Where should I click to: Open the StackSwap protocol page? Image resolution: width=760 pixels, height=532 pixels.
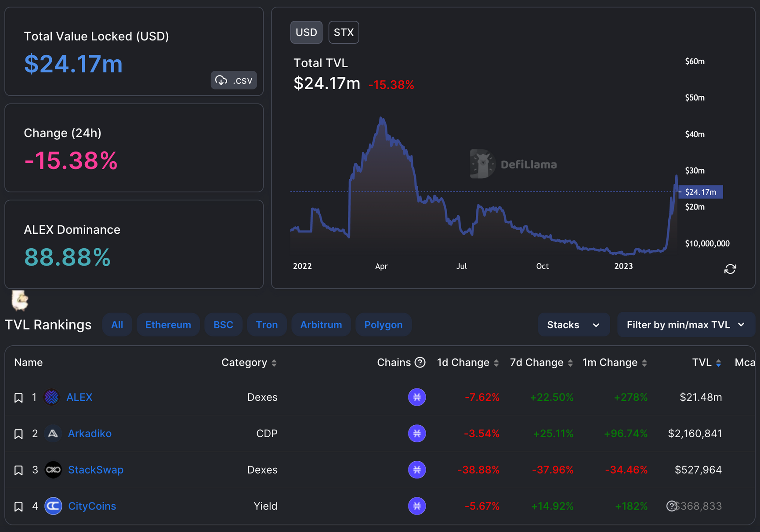96,470
